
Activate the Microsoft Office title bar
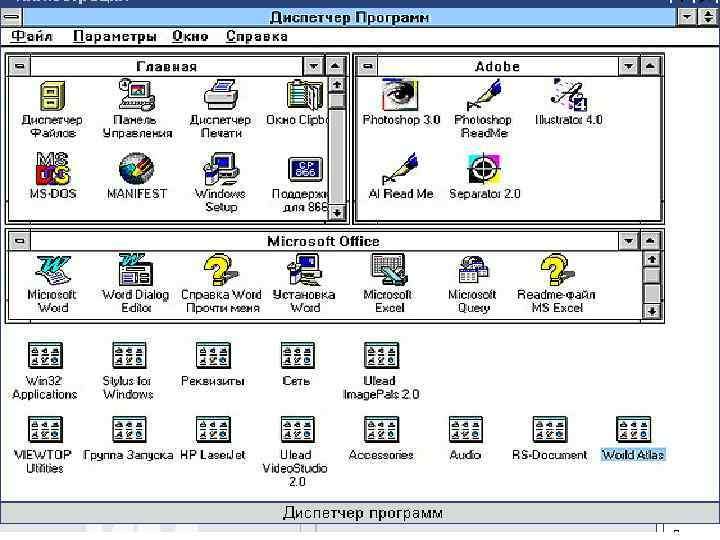[x=324, y=241]
